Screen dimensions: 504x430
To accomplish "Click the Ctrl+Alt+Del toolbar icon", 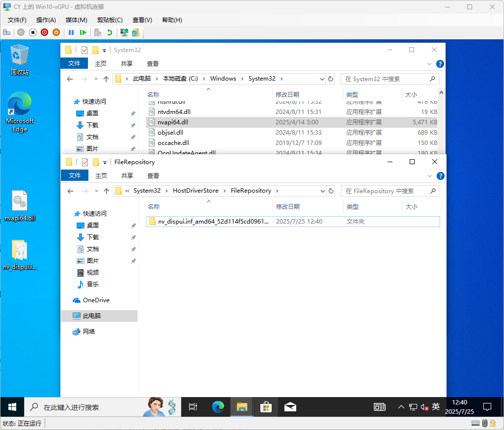I will point(7,32).
